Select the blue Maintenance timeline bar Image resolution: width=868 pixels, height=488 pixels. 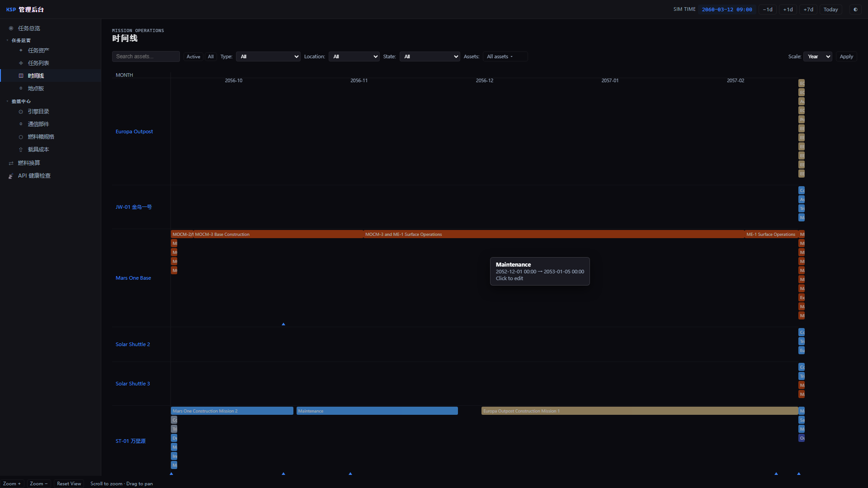tap(377, 411)
